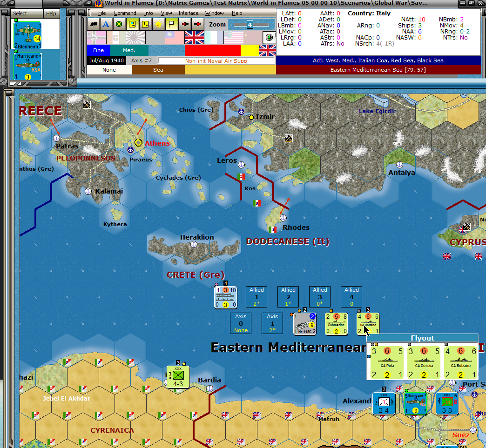The image size is (486, 448).
Task: Select the Blenheim bomber counter in panel
Action: point(27,35)
